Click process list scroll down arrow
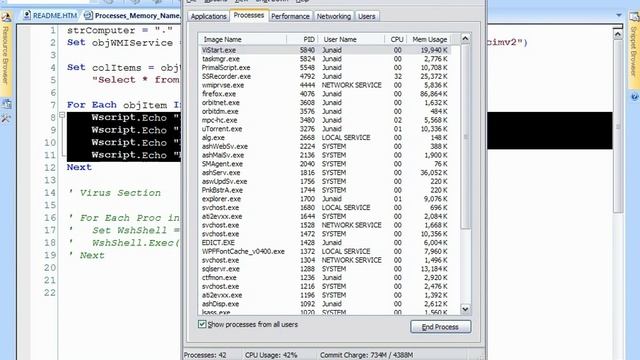Viewport: 640px width, 360px height. pyautogui.click(x=465, y=309)
